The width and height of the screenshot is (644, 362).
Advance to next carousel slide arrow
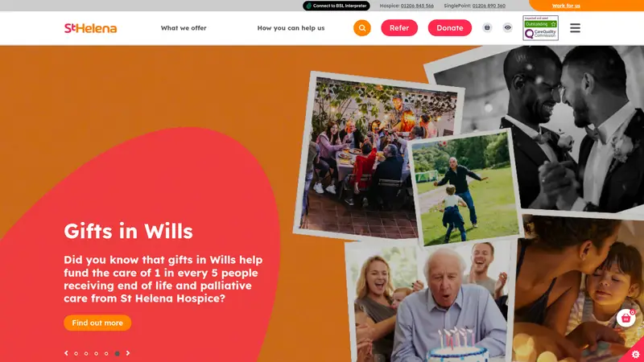point(128,353)
